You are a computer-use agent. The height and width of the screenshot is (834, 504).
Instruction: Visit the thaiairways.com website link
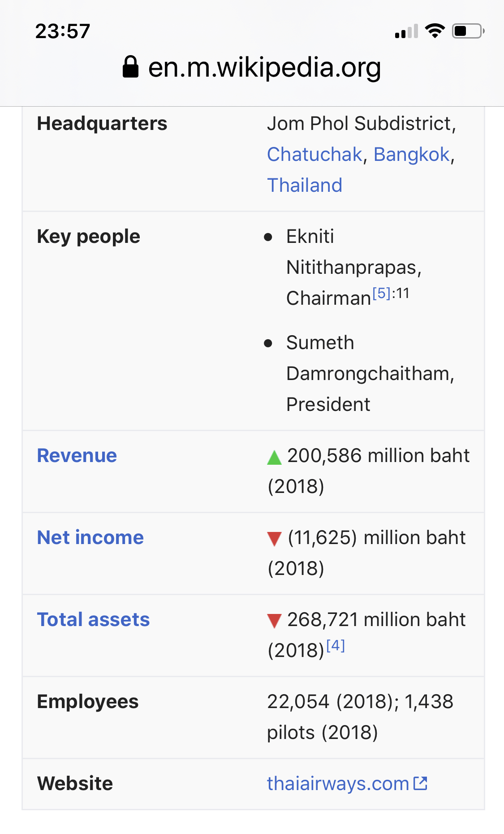click(x=338, y=784)
